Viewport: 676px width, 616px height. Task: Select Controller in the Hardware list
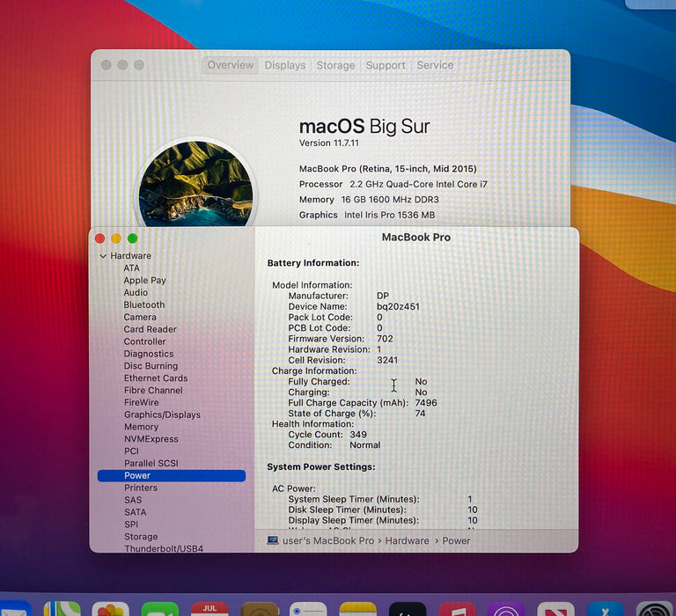(145, 341)
